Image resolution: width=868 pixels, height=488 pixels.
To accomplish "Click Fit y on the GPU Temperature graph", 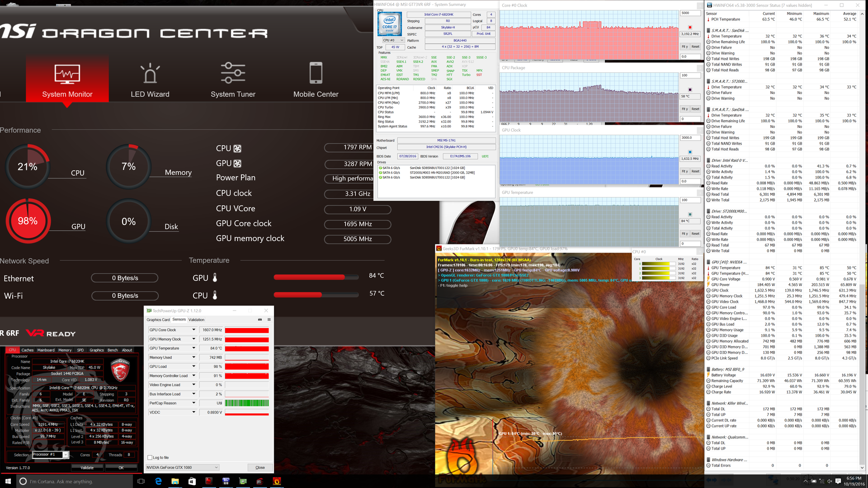I will (684, 234).
